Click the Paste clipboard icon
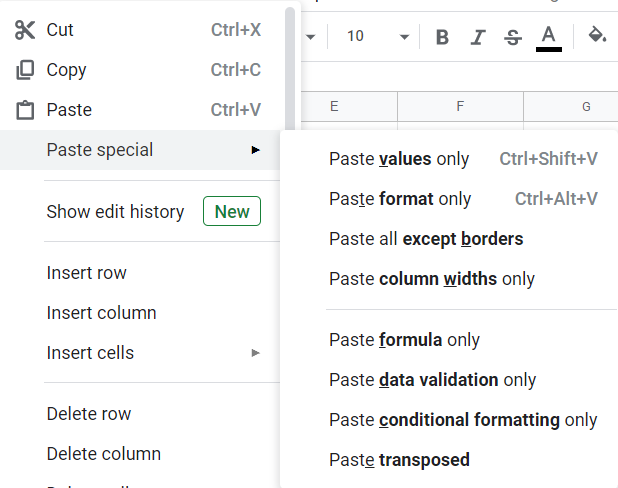618x488 pixels. 25,110
